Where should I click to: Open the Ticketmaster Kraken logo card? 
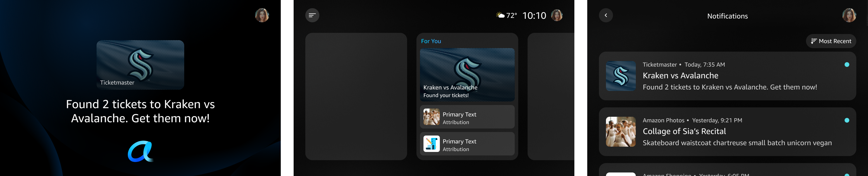point(140,65)
